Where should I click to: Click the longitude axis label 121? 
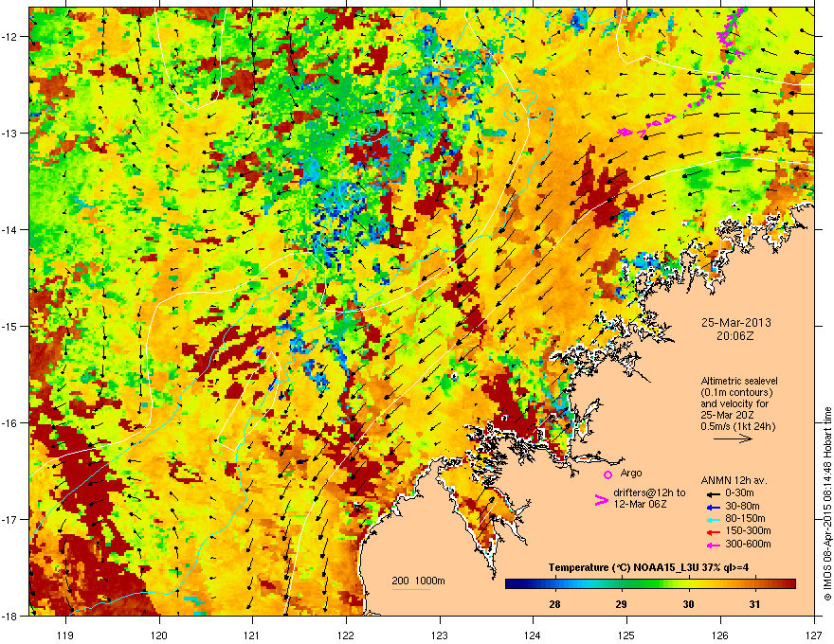(x=252, y=635)
